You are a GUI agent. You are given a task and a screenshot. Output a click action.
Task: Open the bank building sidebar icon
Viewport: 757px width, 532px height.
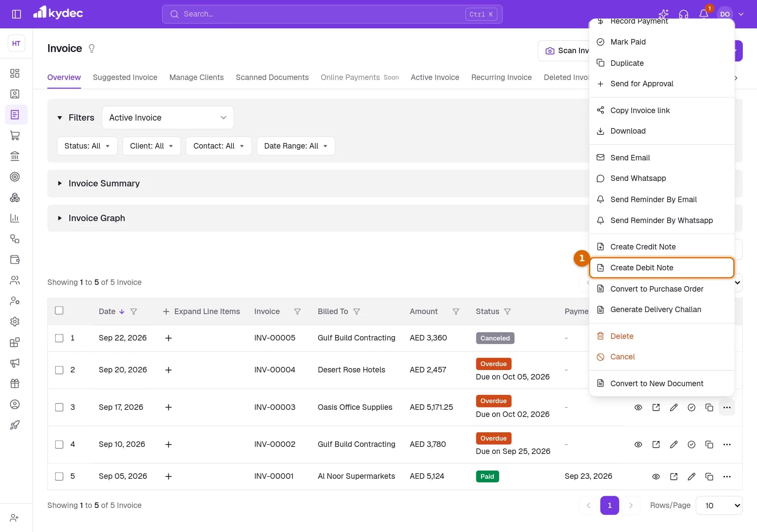point(15,156)
